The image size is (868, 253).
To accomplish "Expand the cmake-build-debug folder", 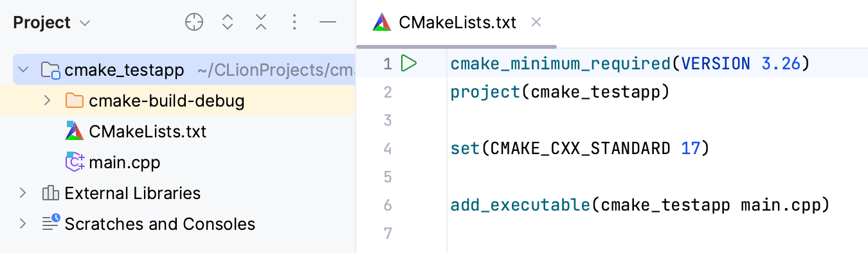I will pyautogui.click(x=46, y=101).
